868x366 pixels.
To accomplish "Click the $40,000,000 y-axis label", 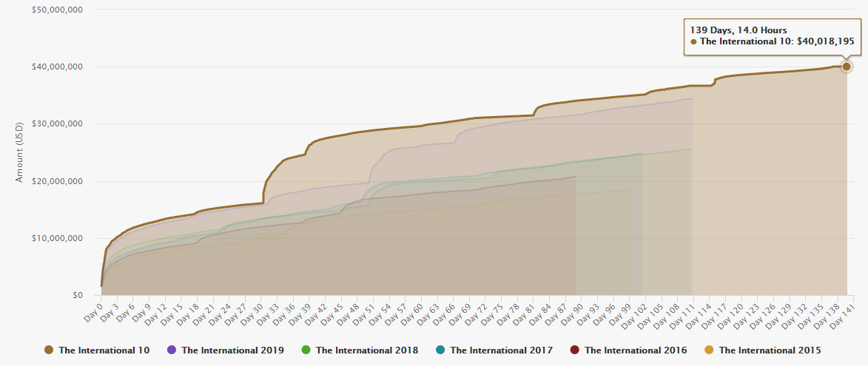I will [x=58, y=67].
